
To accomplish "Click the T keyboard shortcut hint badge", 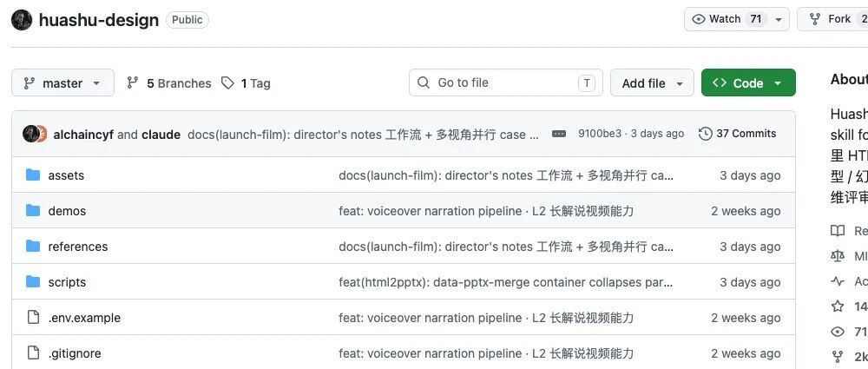I will 586,82.
